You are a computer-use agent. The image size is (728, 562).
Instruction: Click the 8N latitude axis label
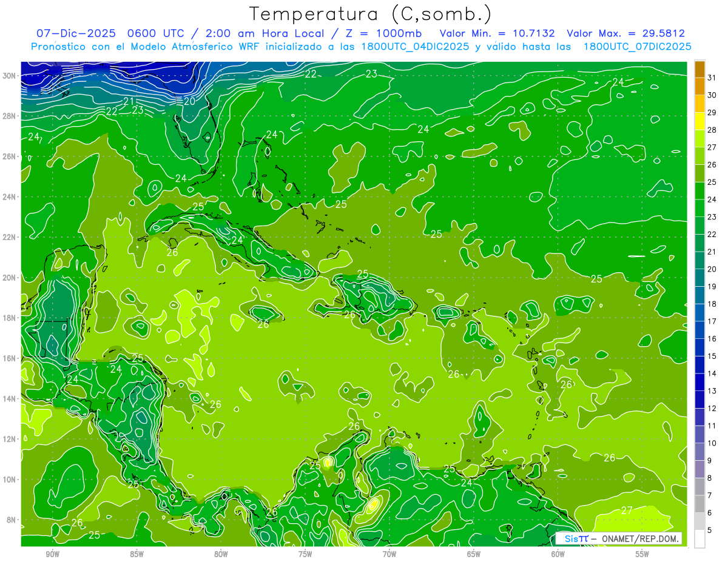13,520
